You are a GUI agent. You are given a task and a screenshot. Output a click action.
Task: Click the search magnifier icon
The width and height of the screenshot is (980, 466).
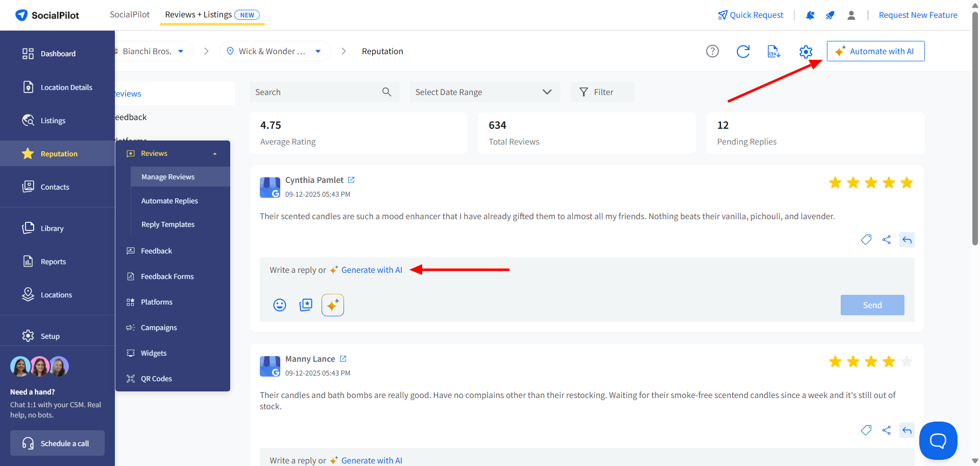point(387,92)
